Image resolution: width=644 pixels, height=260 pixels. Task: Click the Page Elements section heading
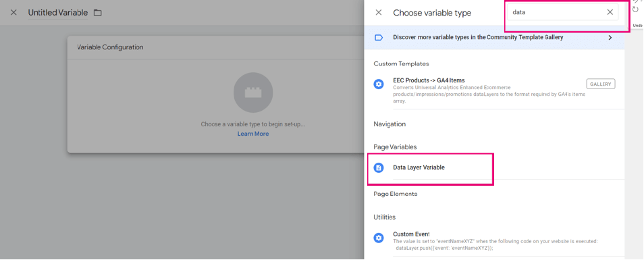point(396,194)
